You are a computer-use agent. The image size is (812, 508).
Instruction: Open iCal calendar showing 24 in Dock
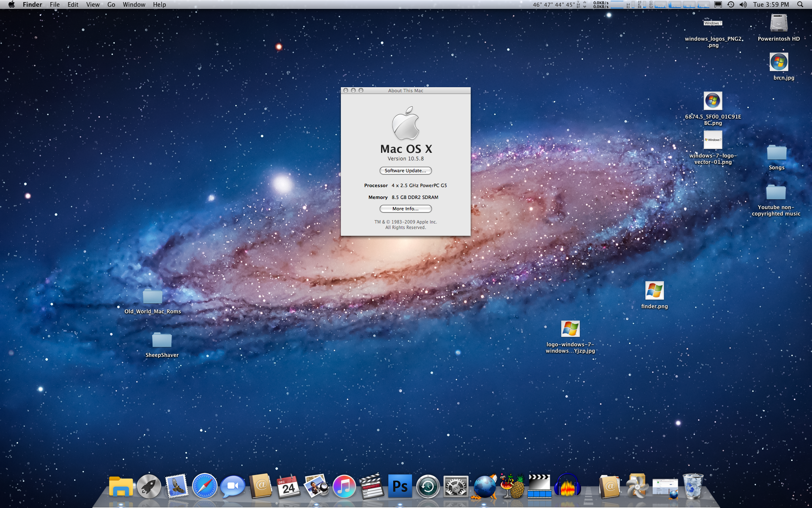[x=288, y=487]
